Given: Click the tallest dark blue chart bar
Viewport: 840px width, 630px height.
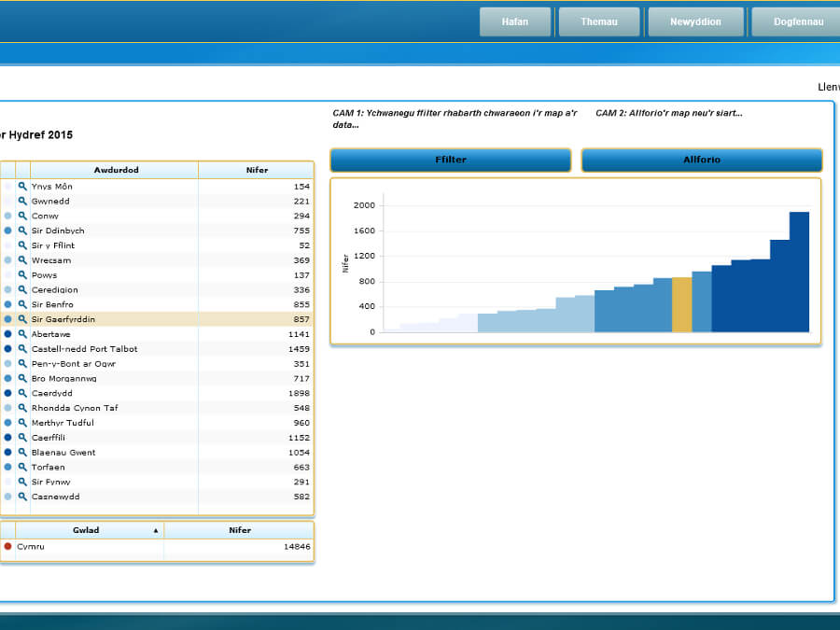Looking at the screenshot, I should pos(799,273).
